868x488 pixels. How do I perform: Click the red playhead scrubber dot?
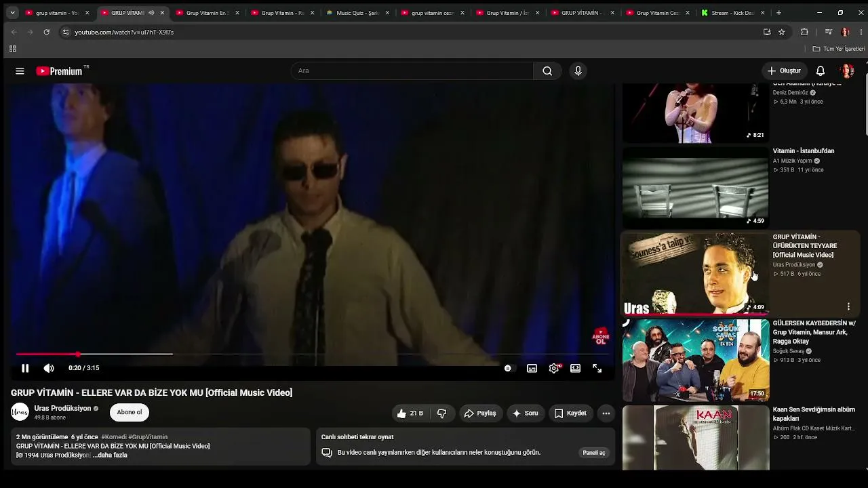click(x=78, y=354)
